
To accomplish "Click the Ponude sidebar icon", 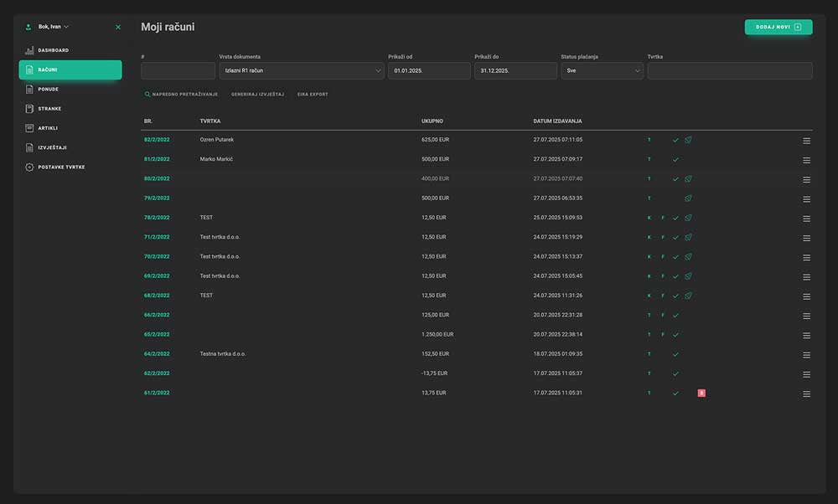I will pos(30,90).
